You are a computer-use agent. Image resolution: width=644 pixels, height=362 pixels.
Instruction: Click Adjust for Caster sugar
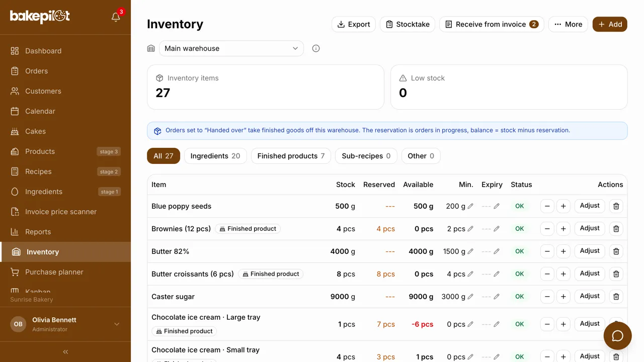point(590,296)
